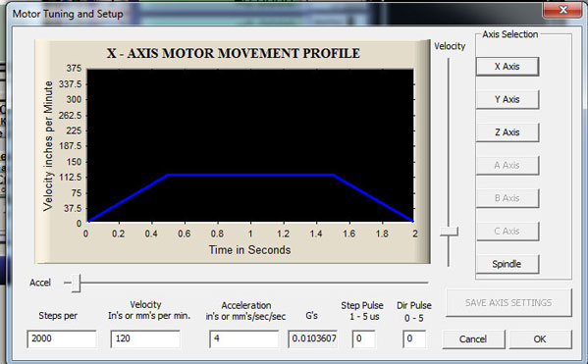The height and width of the screenshot is (364, 588).
Task: Select the Y Axis button
Action: pos(508,99)
